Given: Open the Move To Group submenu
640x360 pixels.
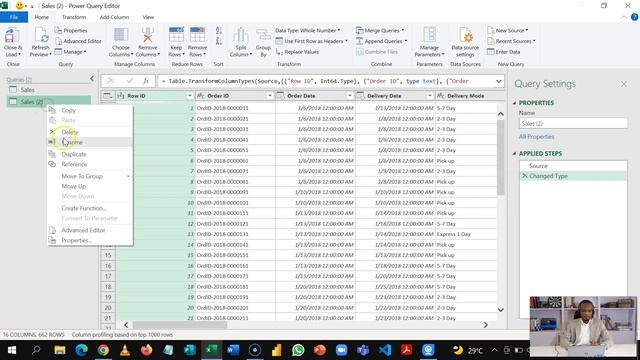Looking at the screenshot, I should click(x=90, y=176).
